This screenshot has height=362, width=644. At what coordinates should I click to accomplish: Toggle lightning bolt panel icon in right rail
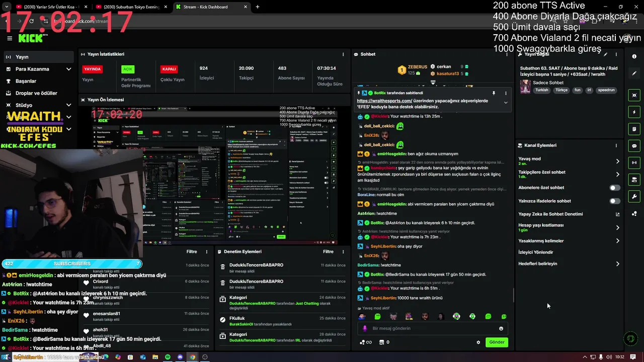[x=634, y=112]
